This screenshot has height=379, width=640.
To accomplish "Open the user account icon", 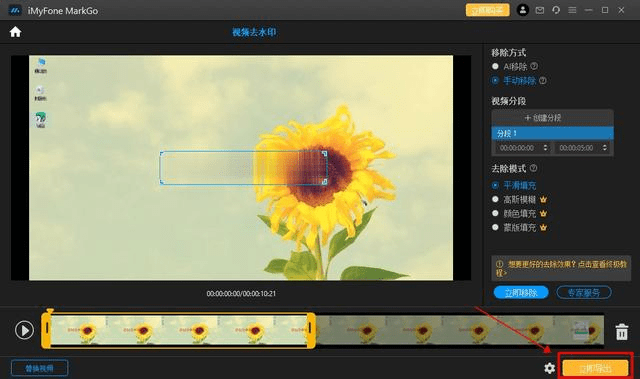I will (x=523, y=10).
